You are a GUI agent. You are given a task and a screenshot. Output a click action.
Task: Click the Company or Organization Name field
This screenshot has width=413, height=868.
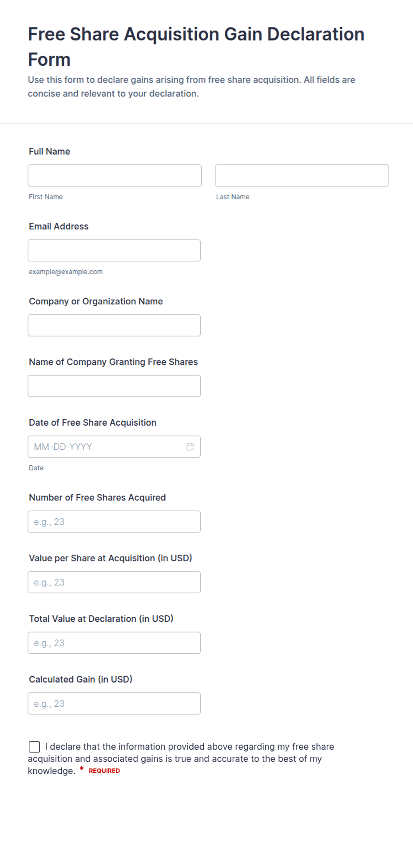114,325
